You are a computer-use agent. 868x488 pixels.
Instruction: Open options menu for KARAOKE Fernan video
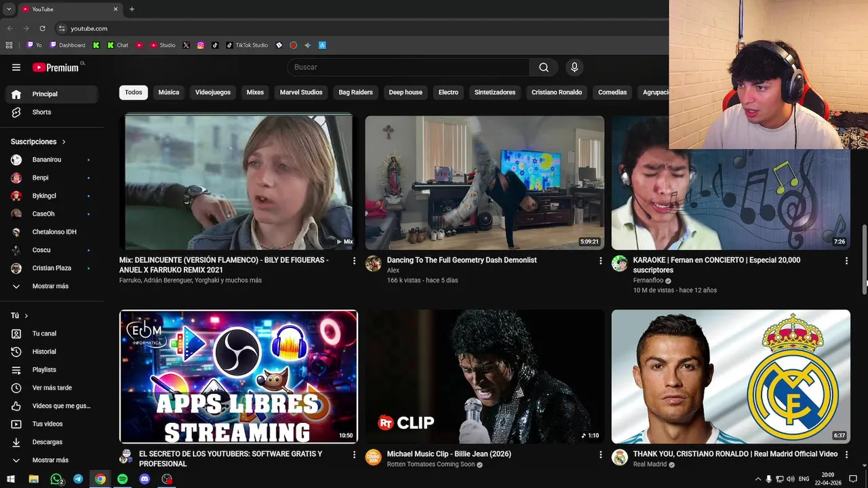846,261
